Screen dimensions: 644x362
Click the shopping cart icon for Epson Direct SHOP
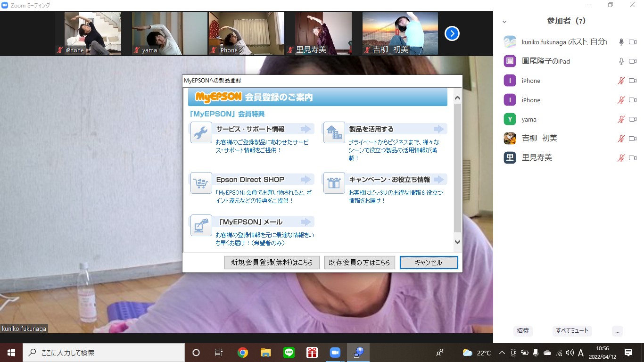201,183
